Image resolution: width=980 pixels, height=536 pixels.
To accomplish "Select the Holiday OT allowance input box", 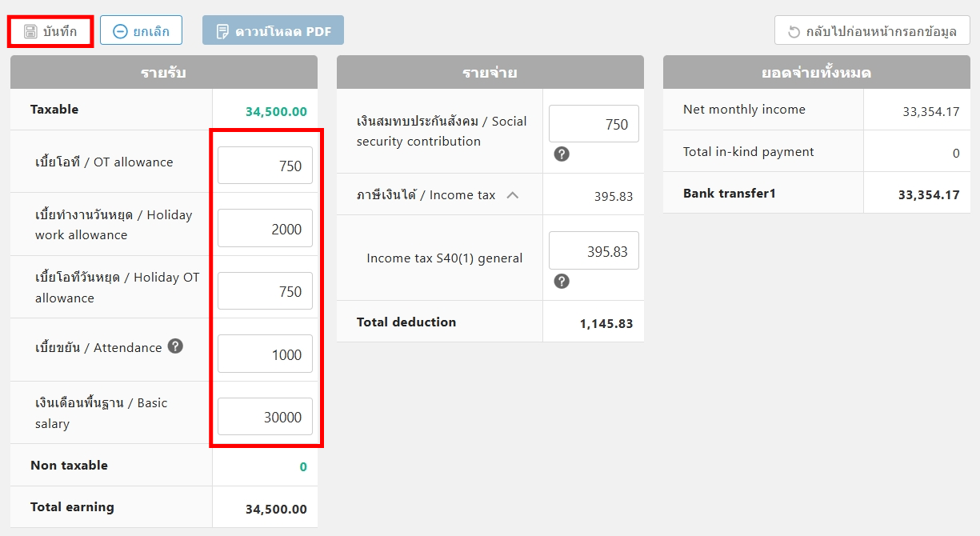I will point(265,291).
